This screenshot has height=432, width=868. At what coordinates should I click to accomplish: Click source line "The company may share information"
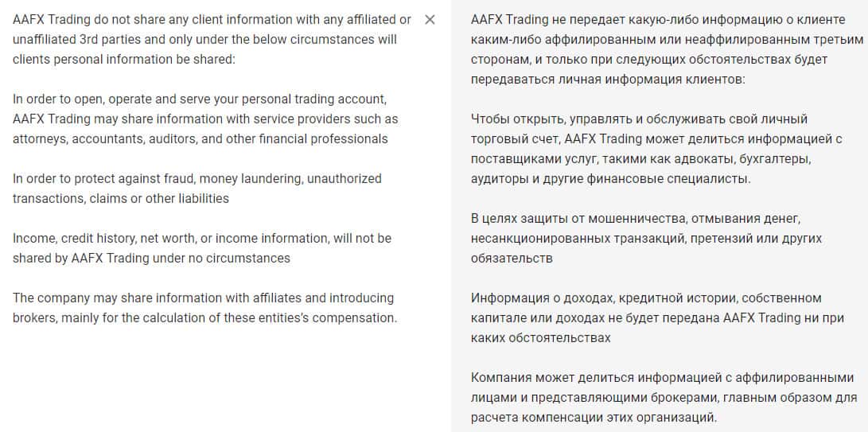pos(203,298)
